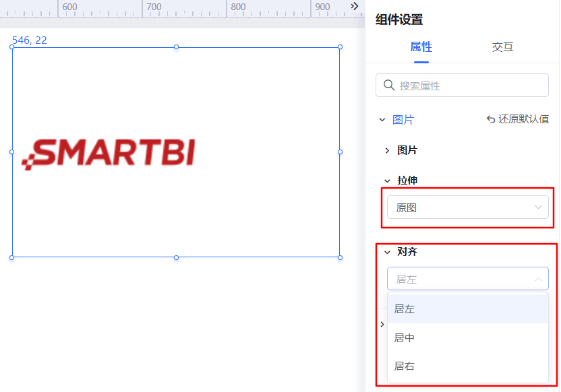The image size is (561, 392).
Task: Click the bottom-right corner handle of image
Action: (x=340, y=258)
